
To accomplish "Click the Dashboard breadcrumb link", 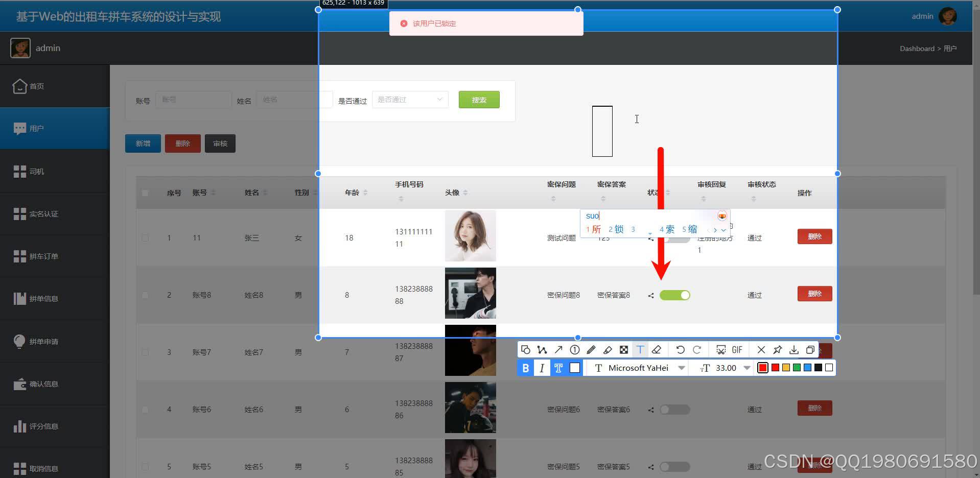I will click(917, 49).
